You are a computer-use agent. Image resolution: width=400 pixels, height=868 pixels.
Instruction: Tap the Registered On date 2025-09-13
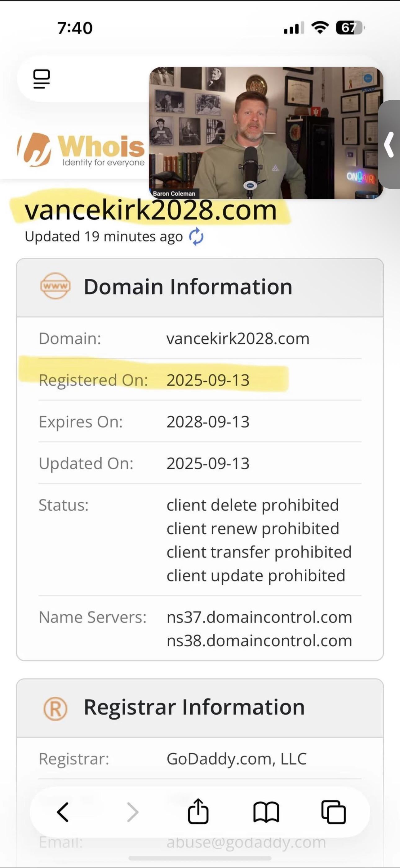(x=208, y=380)
